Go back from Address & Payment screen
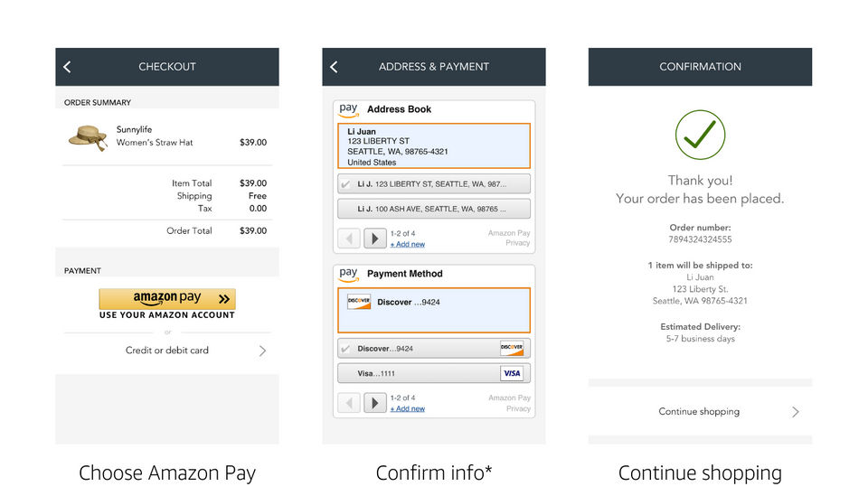This screenshot has height=496, width=868. [334, 67]
